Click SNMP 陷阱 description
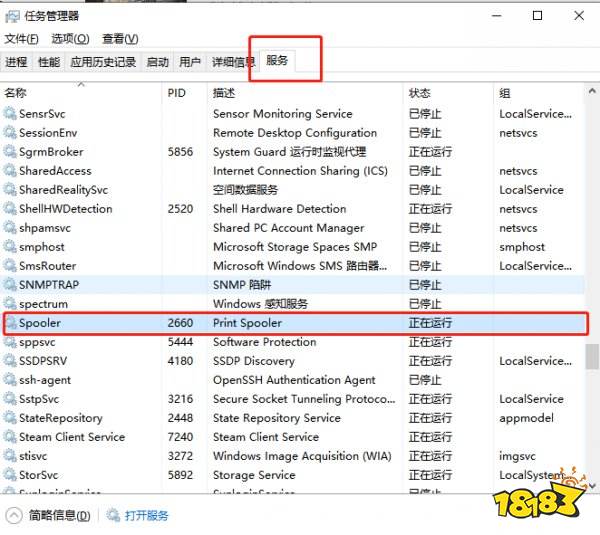The width and height of the screenshot is (600, 535). click(x=242, y=285)
